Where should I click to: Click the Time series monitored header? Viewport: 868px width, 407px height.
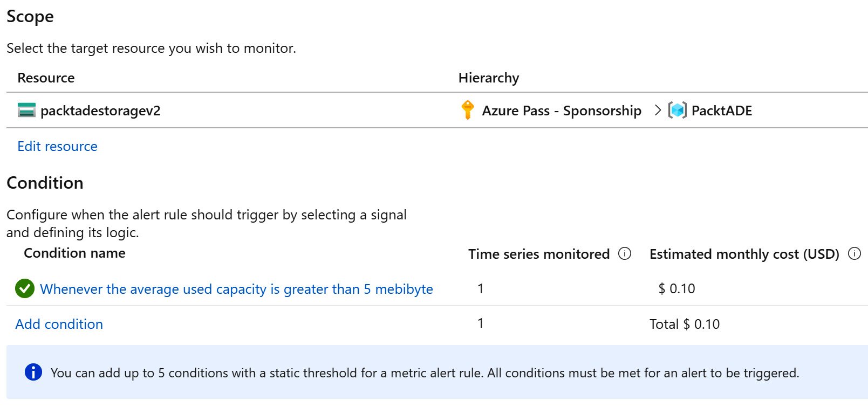tap(538, 254)
